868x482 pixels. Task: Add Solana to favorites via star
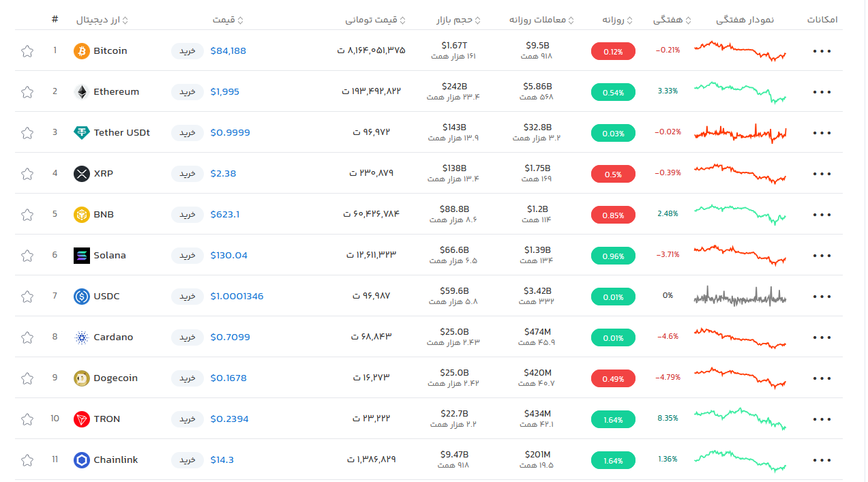[x=27, y=256]
